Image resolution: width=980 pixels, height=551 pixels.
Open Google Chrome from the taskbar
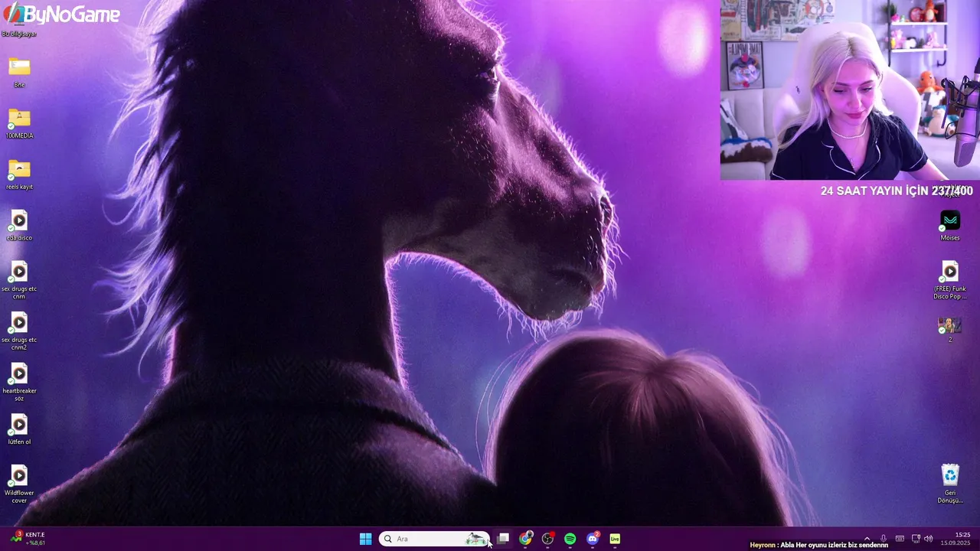point(525,539)
